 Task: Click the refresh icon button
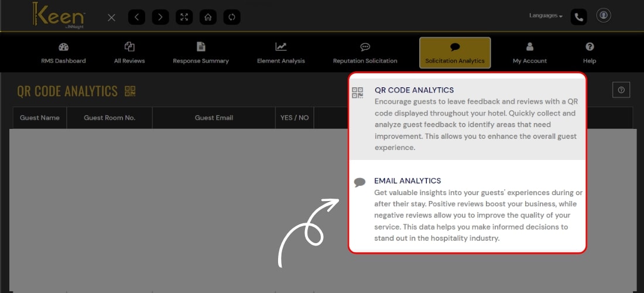click(x=232, y=17)
